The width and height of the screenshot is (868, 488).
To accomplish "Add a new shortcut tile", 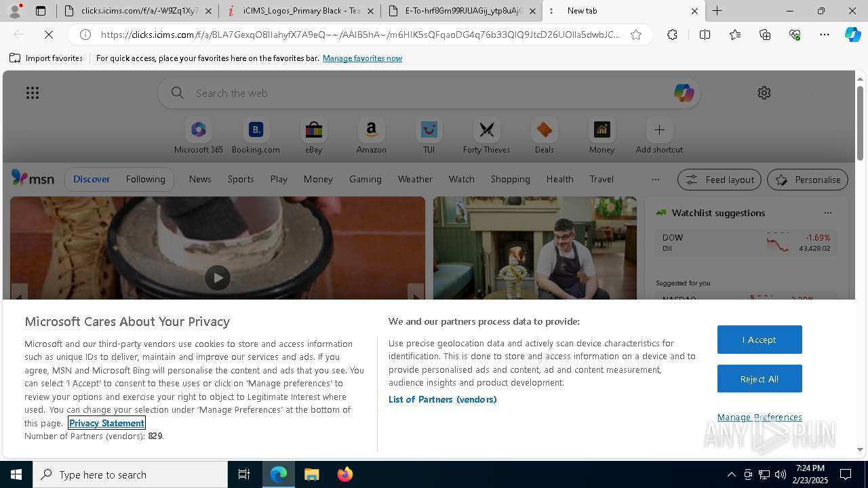I will tap(659, 136).
